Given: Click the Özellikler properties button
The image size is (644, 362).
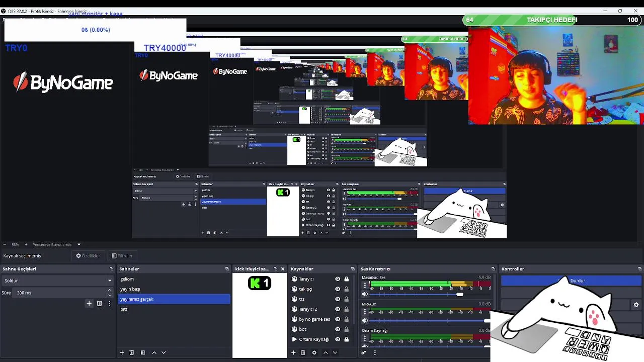Looking at the screenshot, I should [x=88, y=256].
